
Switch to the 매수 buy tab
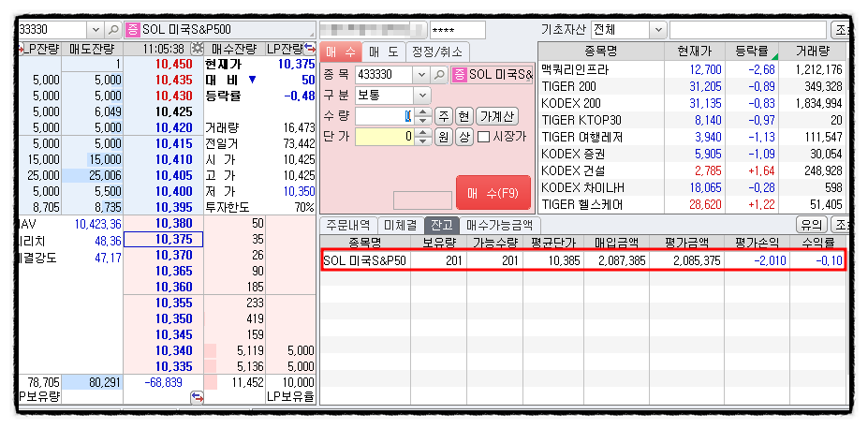click(341, 52)
